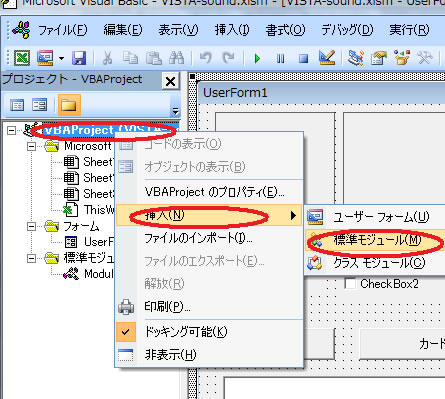Screen dimensions: 445x399
Task: Open the Insert UserForm dropdown arrow
Action: click(61, 58)
